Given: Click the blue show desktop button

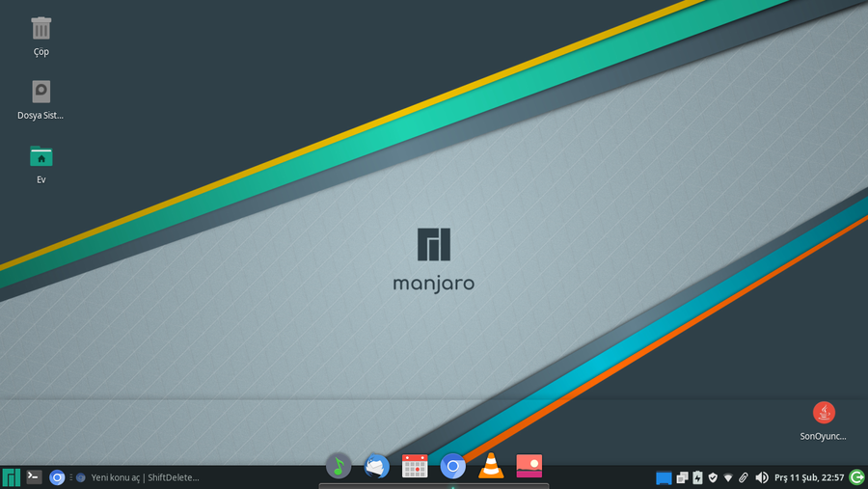Looking at the screenshot, I should tap(664, 477).
